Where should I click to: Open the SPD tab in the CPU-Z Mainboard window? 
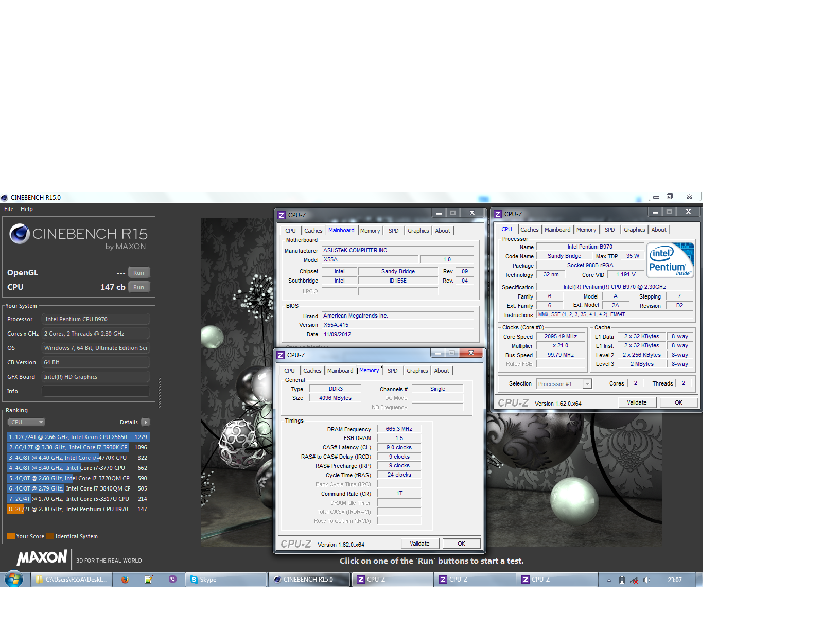coord(393,231)
